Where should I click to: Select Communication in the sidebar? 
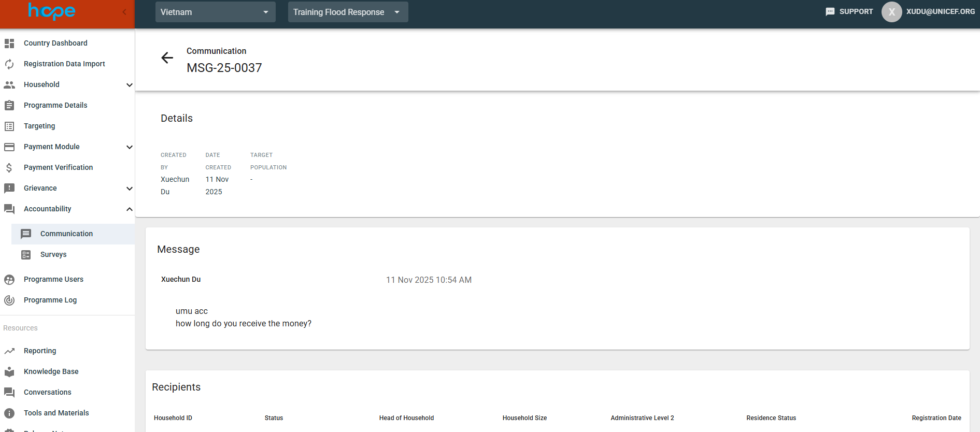(x=66, y=234)
